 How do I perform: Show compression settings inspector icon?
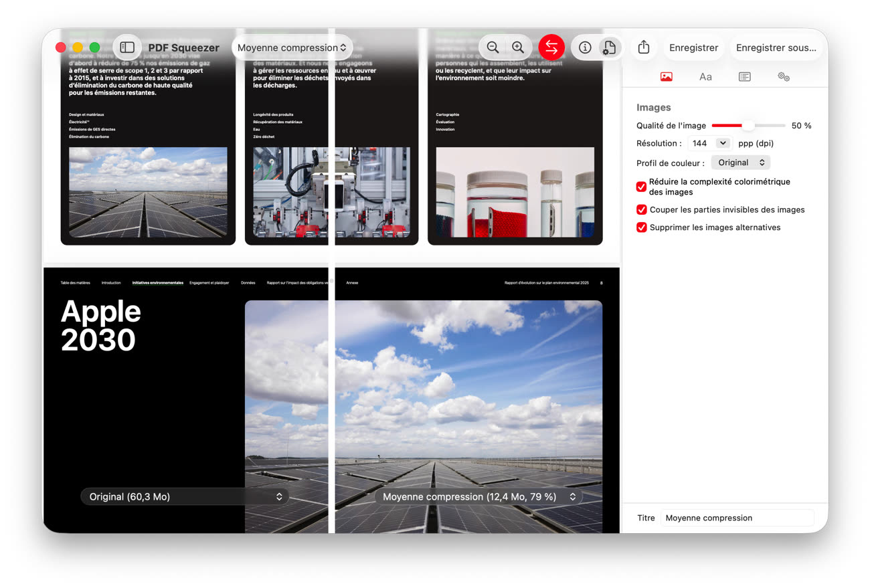click(x=609, y=47)
